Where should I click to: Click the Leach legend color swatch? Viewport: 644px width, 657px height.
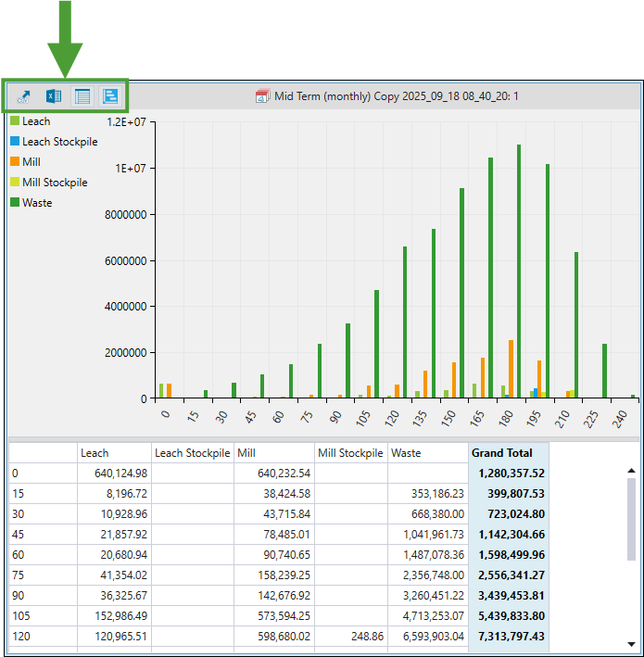point(15,121)
